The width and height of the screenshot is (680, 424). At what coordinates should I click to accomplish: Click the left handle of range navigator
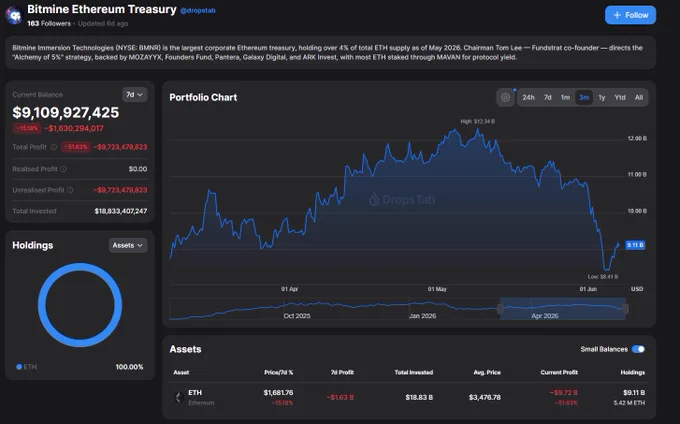coord(500,309)
